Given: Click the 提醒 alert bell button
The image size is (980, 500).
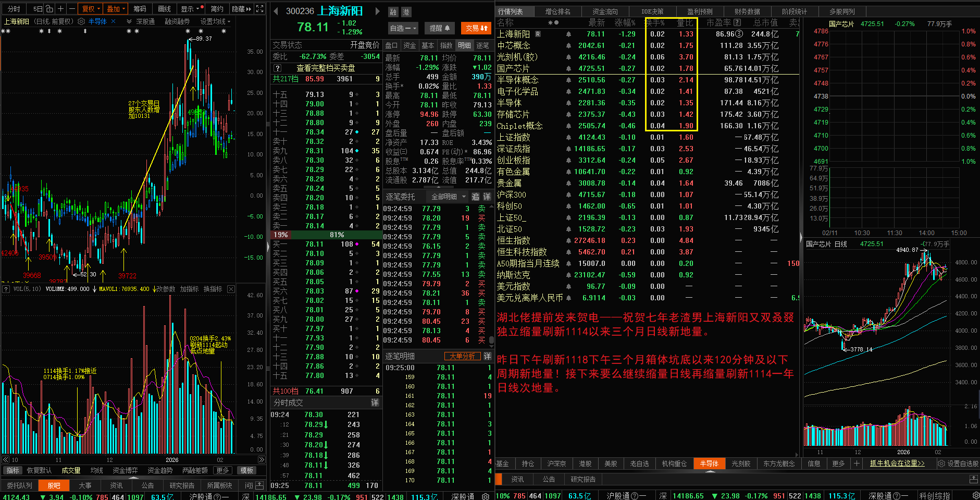Looking at the screenshot, I should click(x=440, y=28).
